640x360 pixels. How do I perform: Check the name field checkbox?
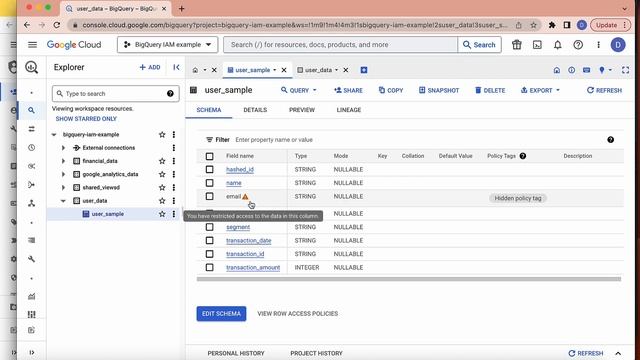coord(209,183)
